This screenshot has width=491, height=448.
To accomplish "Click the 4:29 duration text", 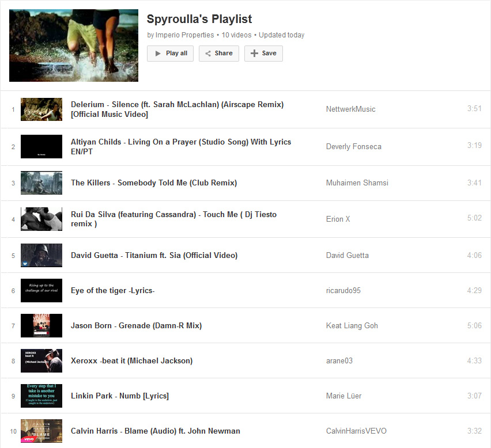I will (x=474, y=290).
